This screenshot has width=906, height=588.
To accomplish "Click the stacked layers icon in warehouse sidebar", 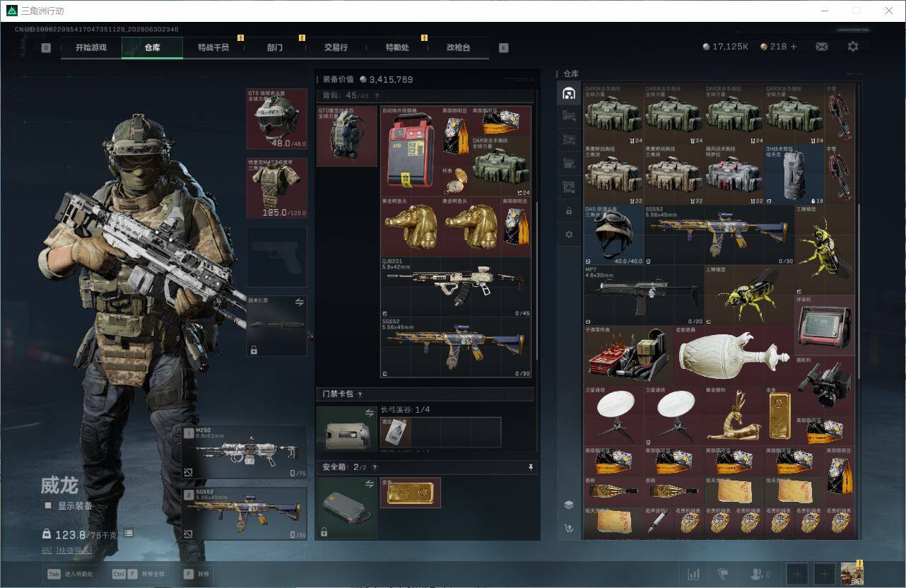I will point(569,505).
